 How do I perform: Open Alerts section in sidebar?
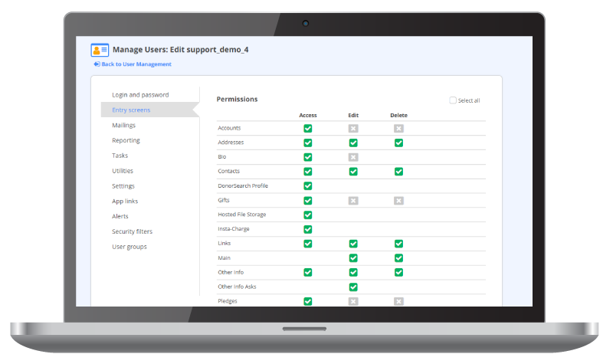[120, 216]
